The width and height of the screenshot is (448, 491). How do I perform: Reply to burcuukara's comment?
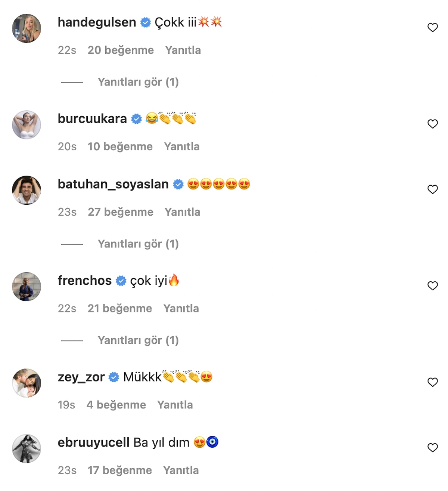pyautogui.click(x=182, y=146)
